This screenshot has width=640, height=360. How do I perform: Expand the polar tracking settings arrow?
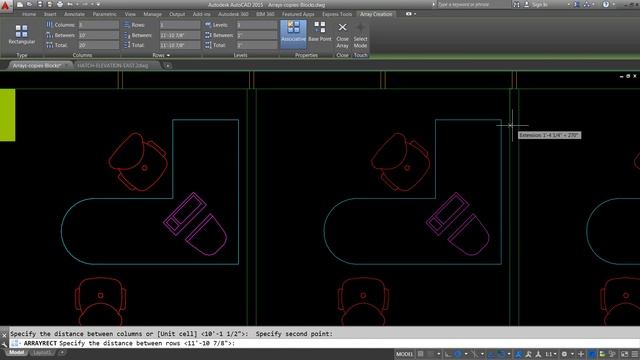click(466, 354)
